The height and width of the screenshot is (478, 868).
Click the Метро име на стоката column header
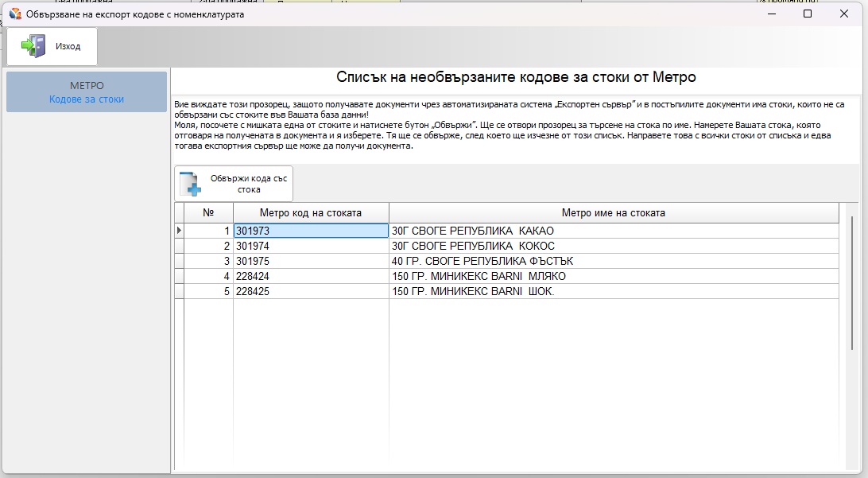pyautogui.click(x=613, y=213)
